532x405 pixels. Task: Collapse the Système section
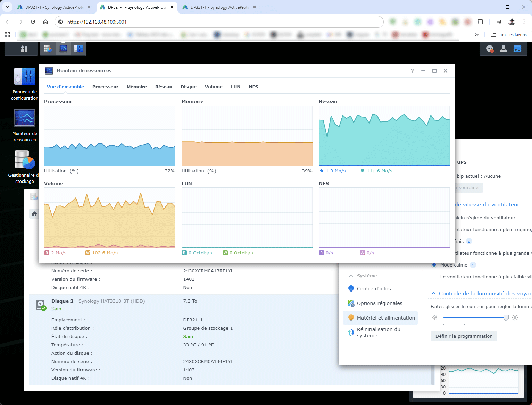[351, 276]
